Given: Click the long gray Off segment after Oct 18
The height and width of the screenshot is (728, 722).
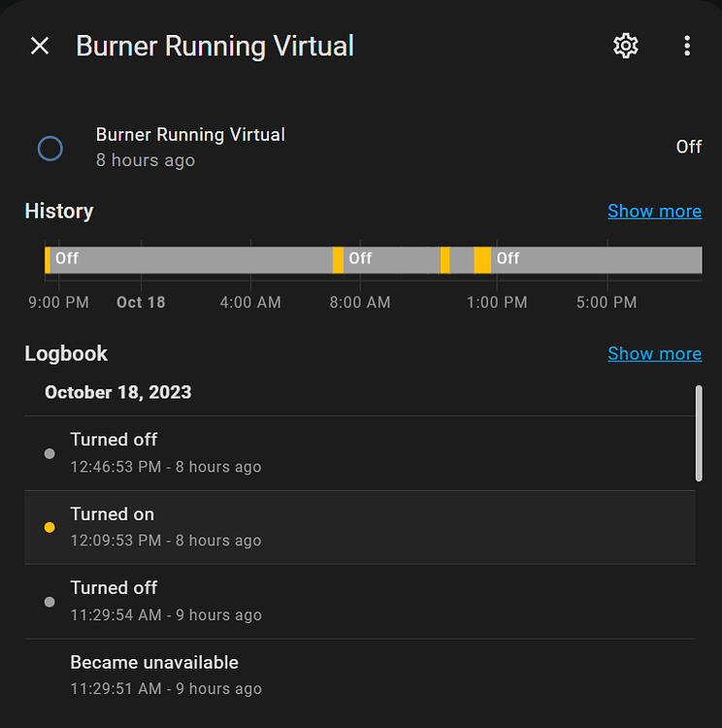Looking at the screenshot, I should pyautogui.click(x=191, y=260).
